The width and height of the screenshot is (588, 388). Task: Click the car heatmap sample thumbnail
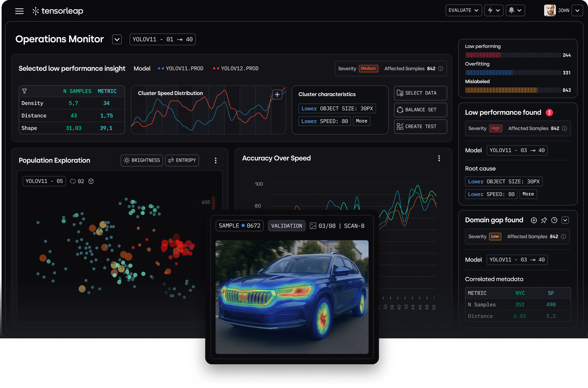tap(292, 297)
